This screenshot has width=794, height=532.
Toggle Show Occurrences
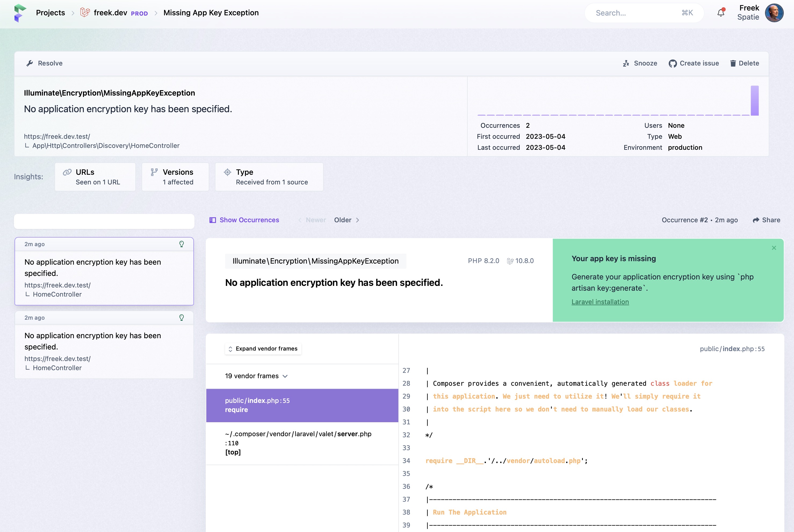[x=244, y=220]
